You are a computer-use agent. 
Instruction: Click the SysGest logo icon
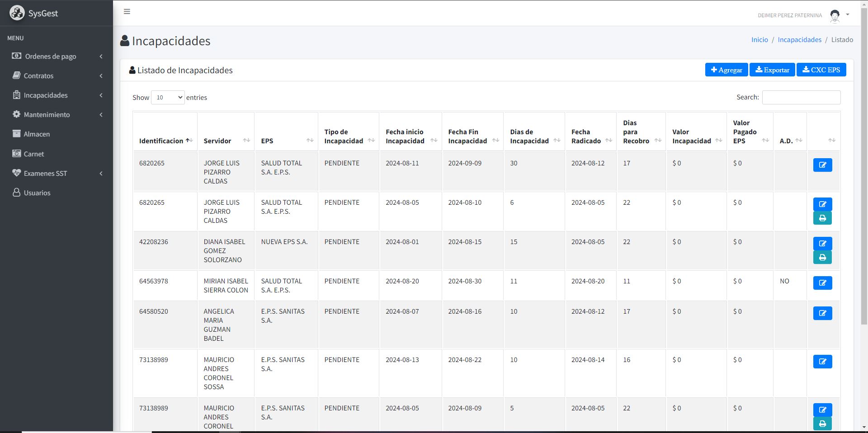tap(17, 13)
